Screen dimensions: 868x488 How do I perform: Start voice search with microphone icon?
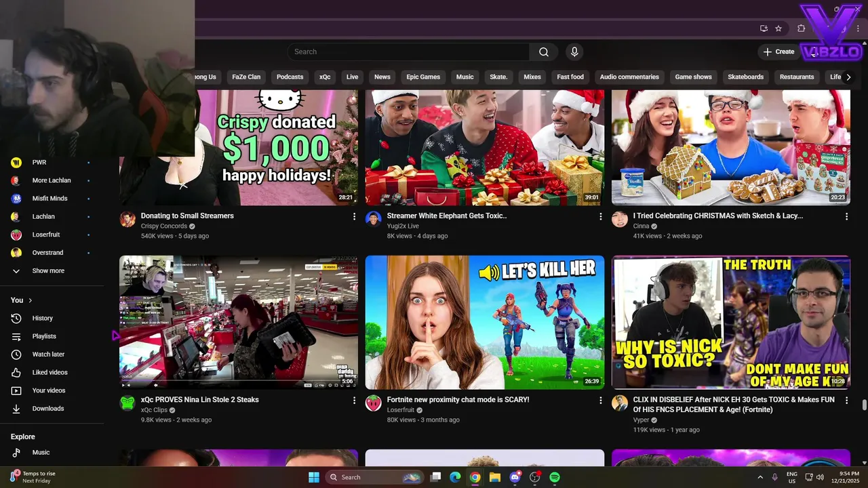point(574,52)
